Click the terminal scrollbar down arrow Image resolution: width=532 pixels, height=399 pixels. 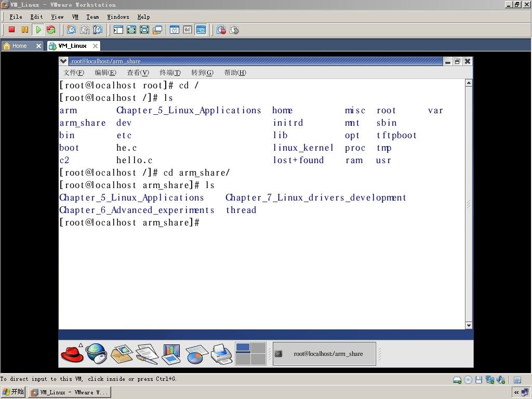(x=469, y=325)
